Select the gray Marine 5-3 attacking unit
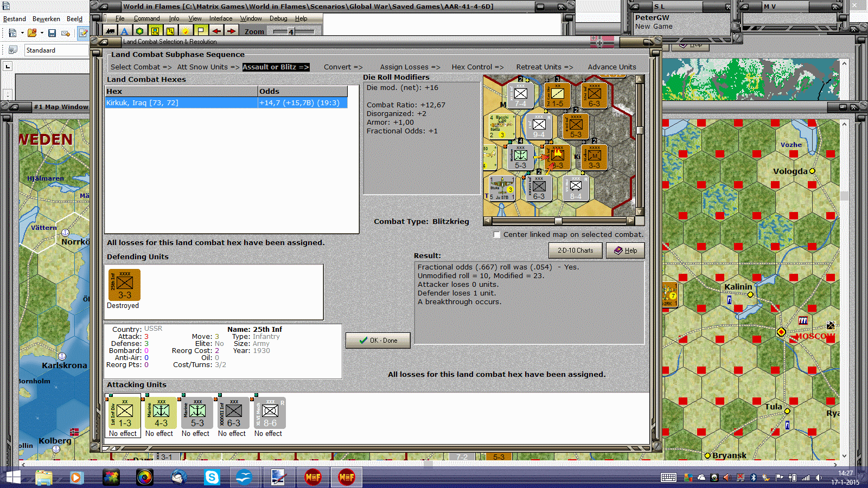Screen dimensions: 868x488 [x=197, y=413]
